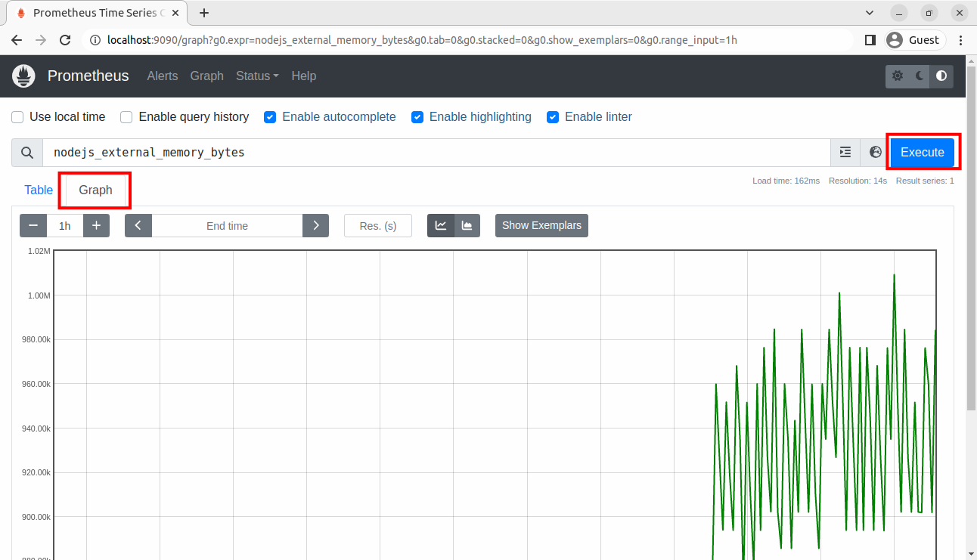This screenshot has height=560, width=977.
Task: Edit the nodejs_external_memory_bytes expression field
Action: [x=436, y=153]
